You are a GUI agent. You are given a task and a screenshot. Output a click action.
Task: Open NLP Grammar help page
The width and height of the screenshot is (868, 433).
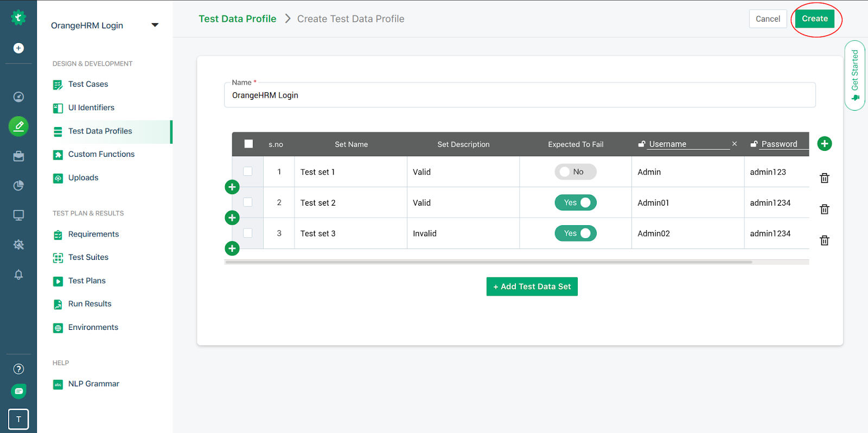pyautogui.click(x=93, y=384)
